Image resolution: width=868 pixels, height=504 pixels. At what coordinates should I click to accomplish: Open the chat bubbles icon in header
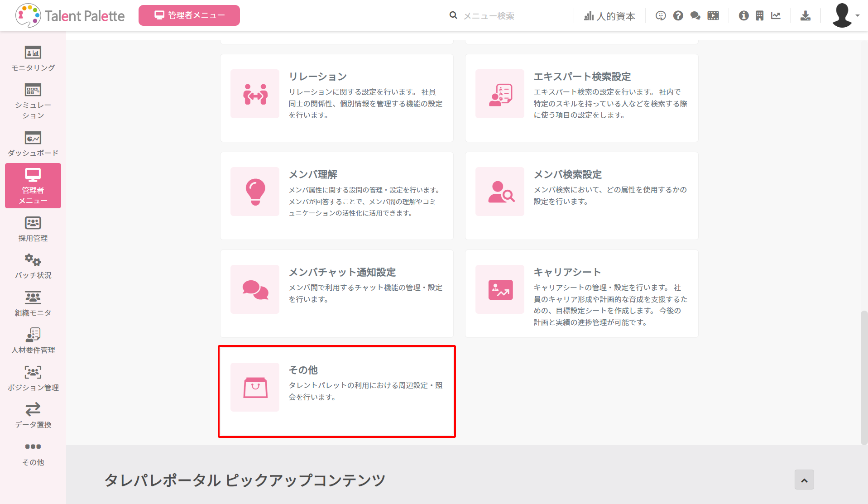[695, 16]
